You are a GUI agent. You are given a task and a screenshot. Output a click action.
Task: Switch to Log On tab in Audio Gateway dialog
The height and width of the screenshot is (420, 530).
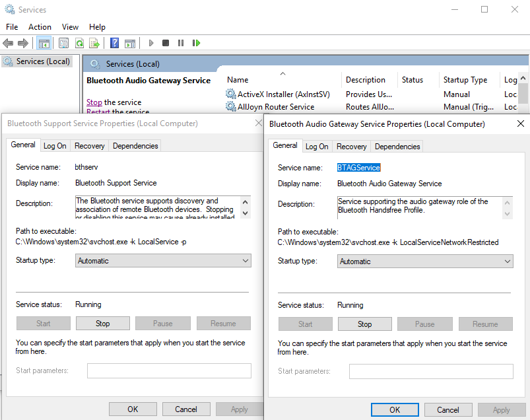coord(317,147)
